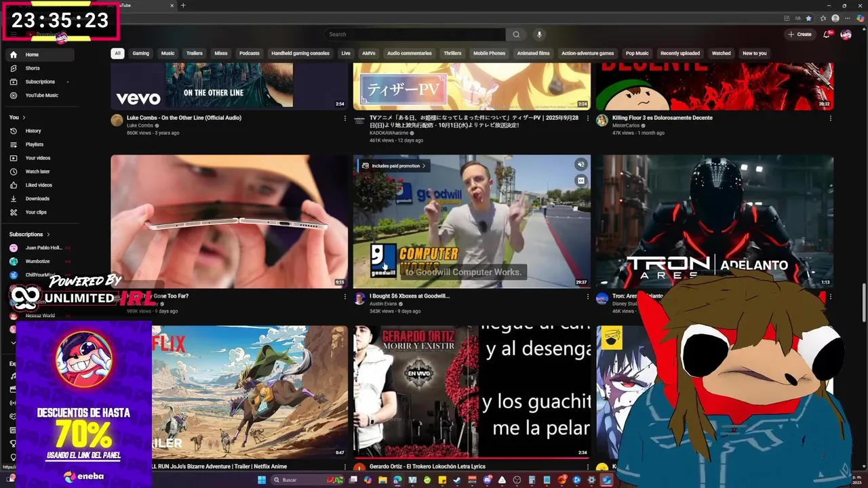Click the Create button
This screenshot has height=488, width=868.
coord(800,35)
